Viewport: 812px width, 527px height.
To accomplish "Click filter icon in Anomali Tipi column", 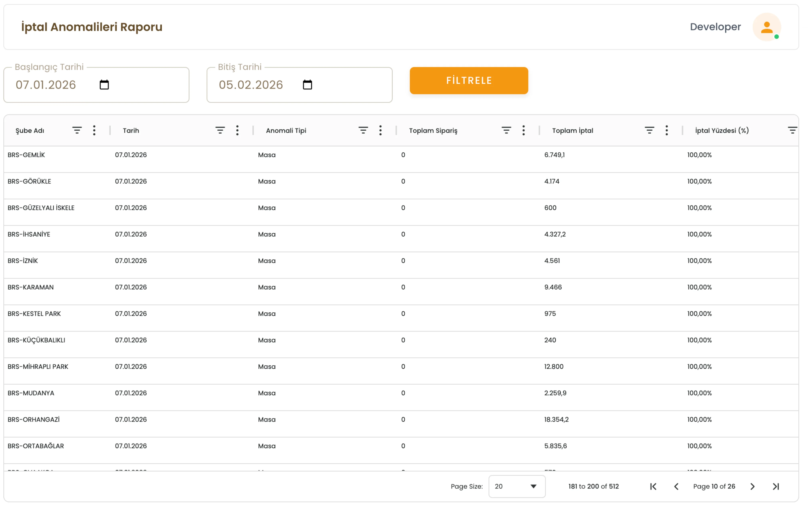I will (363, 130).
